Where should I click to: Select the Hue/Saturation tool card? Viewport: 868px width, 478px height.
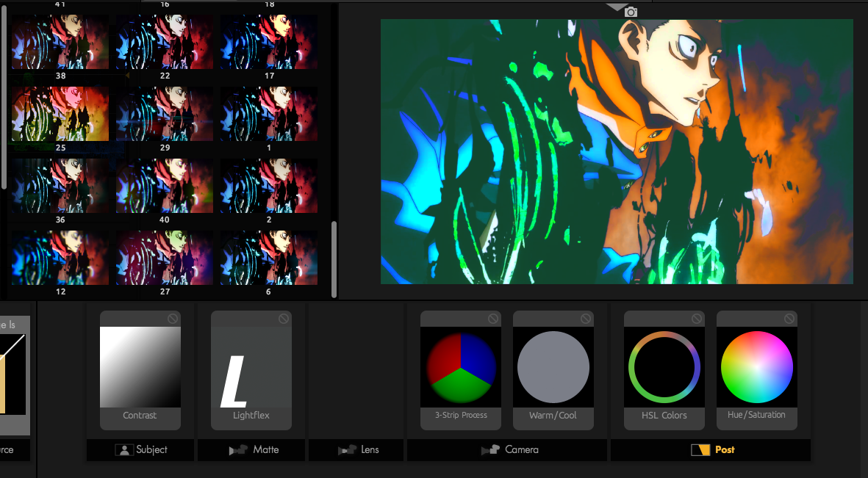click(757, 370)
